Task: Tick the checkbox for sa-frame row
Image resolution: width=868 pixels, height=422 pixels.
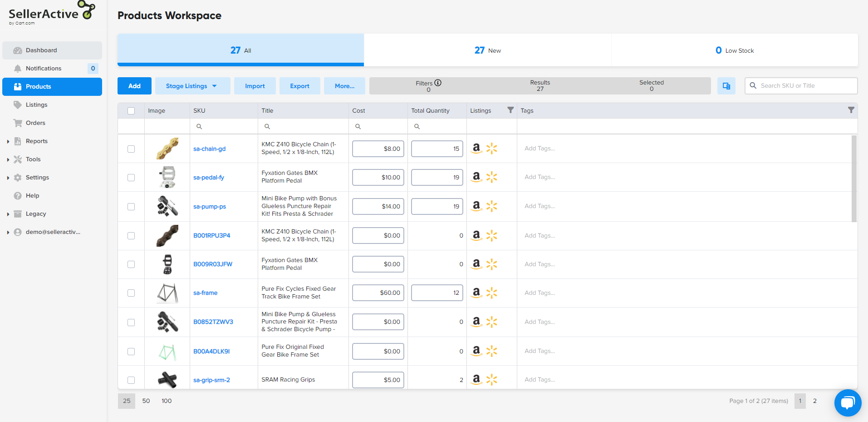Action: (131, 293)
